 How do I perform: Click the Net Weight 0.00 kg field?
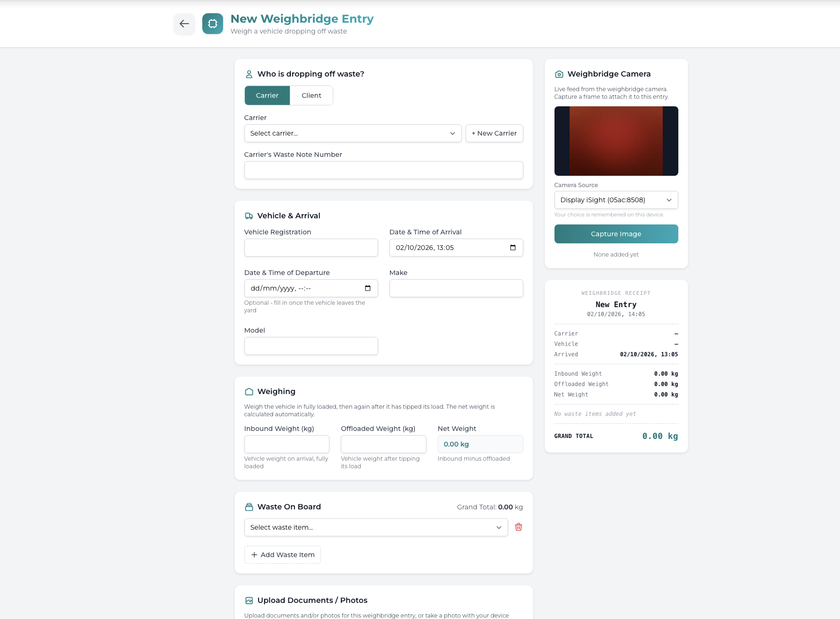click(x=480, y=444)
